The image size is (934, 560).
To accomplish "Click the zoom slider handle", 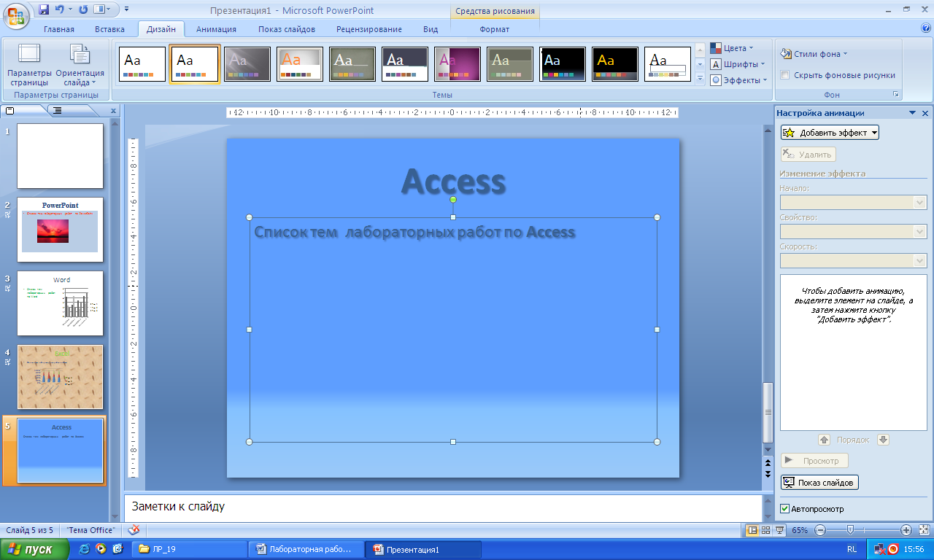I will 850,530.
